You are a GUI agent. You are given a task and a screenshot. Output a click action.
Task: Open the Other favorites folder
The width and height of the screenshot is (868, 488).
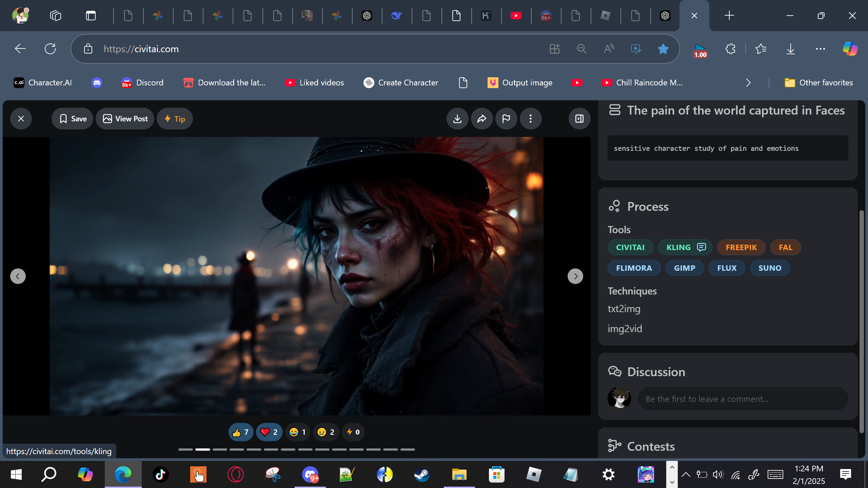click(x=819, y=83)
